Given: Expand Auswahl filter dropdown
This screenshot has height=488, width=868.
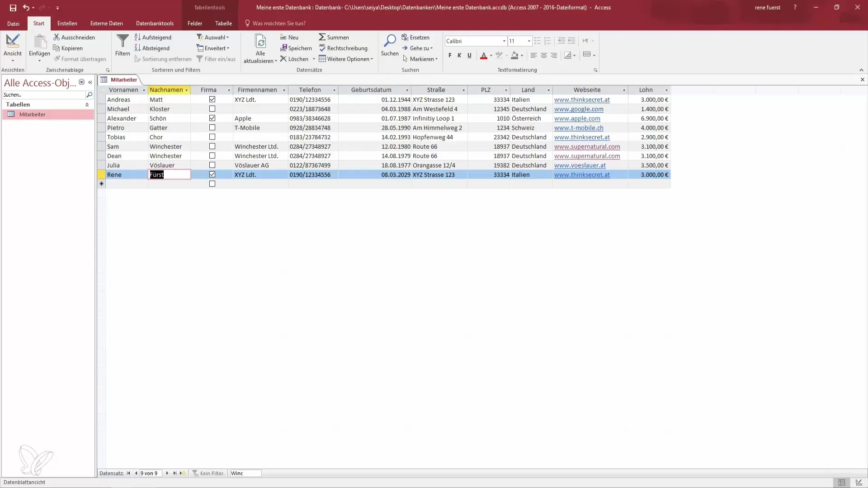Looking at the screenshot, I should 213,37.
